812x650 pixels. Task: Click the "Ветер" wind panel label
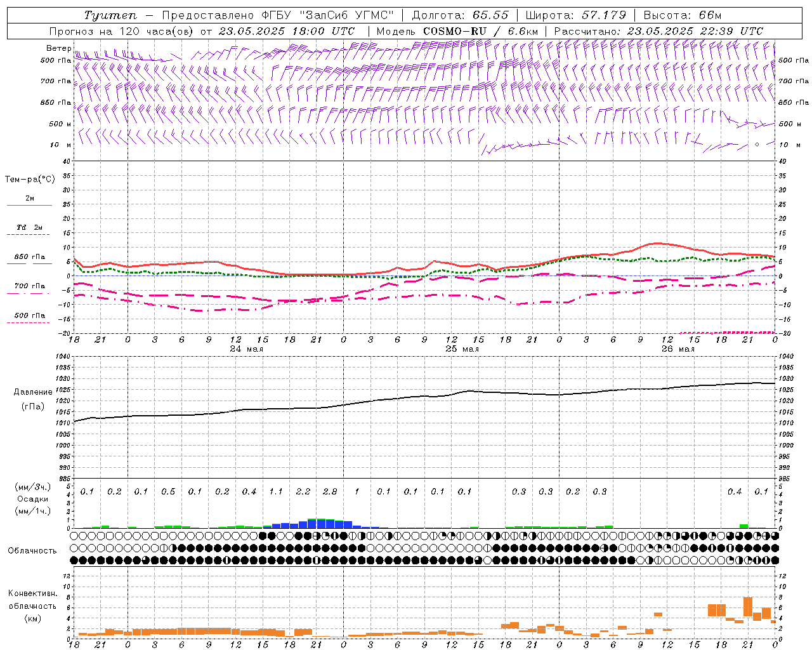point(59,48)
